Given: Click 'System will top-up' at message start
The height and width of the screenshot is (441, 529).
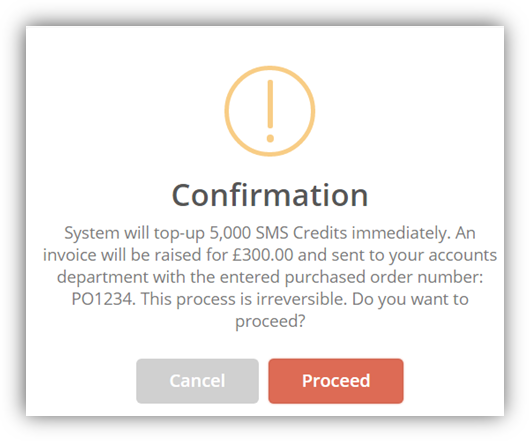Looking at the screenshot, I should pyautogui.click(x=134, y=233).
